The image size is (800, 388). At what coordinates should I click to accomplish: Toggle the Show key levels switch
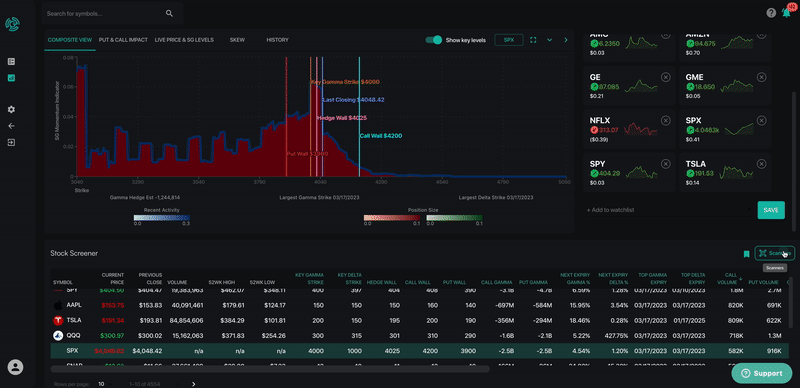(x=434, y=40)
